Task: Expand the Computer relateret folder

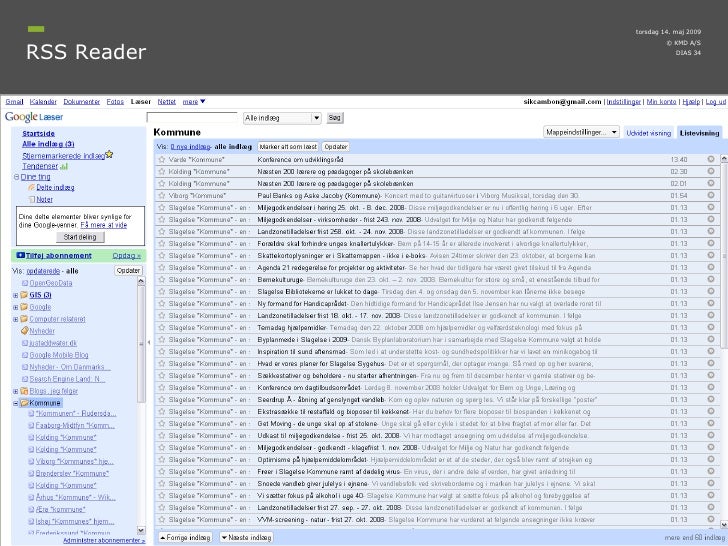Action: click(x=15, y=319)
